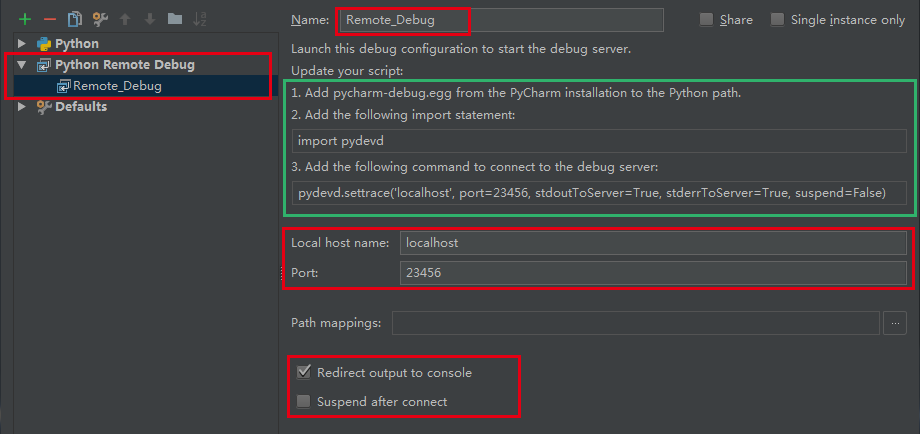920x434 pixels.
Task: Click the Name field containing Remote_Debug
Action: point(502,20)
